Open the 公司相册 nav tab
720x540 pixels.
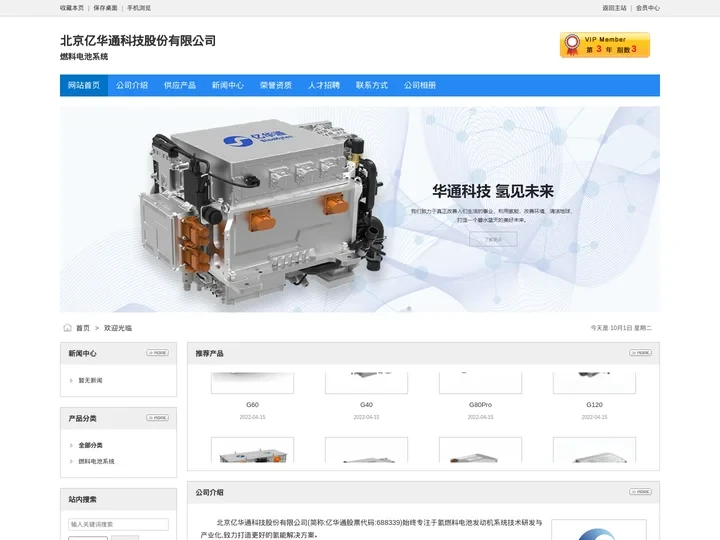(420, 85)
